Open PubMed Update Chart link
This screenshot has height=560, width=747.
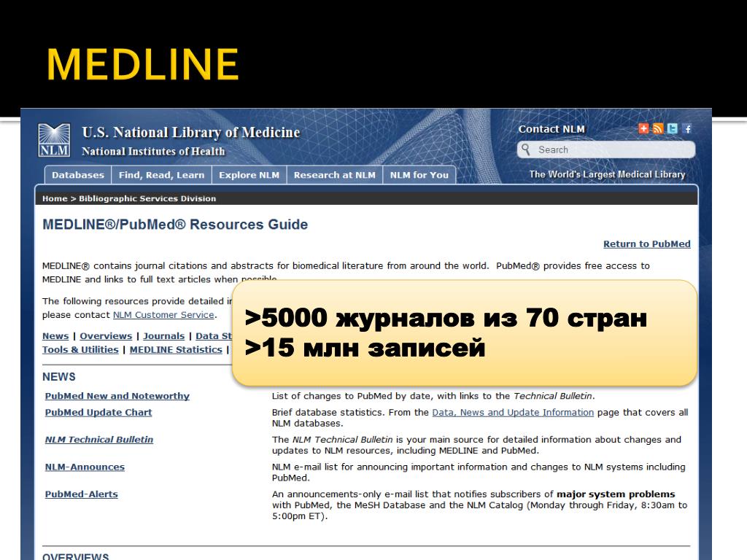(x=98, y=413)
